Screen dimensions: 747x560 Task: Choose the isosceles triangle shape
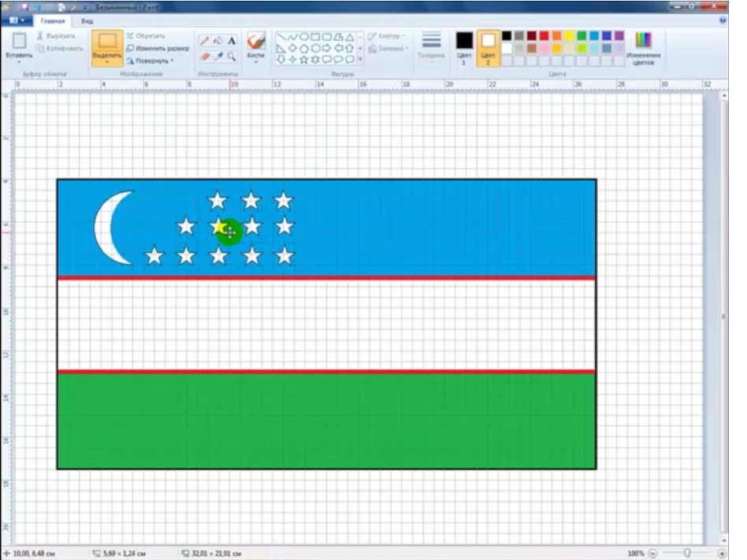point(350,37)
